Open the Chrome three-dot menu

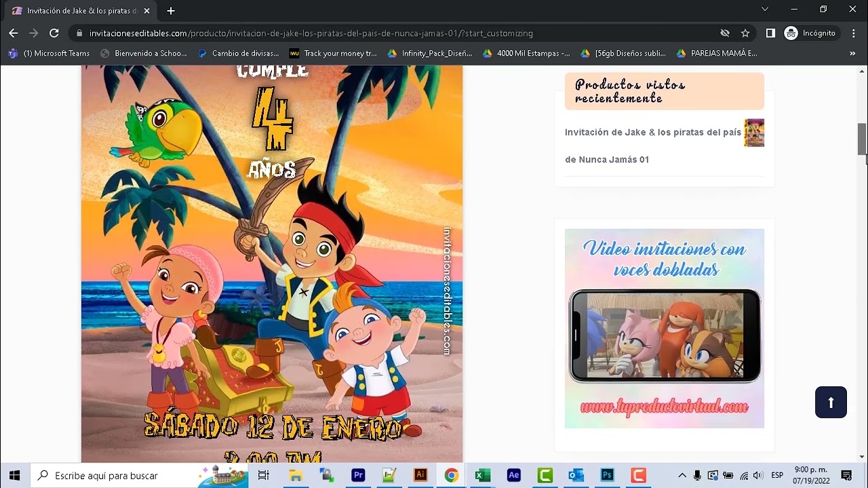(x=853, y=33)
